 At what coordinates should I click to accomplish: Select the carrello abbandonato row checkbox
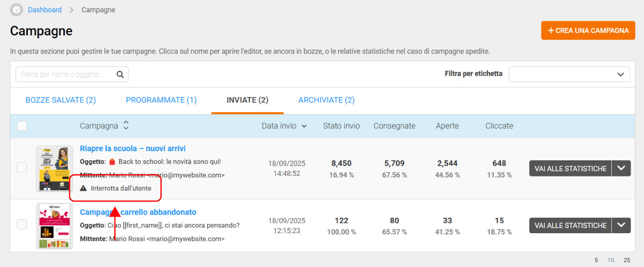(22, 225)
